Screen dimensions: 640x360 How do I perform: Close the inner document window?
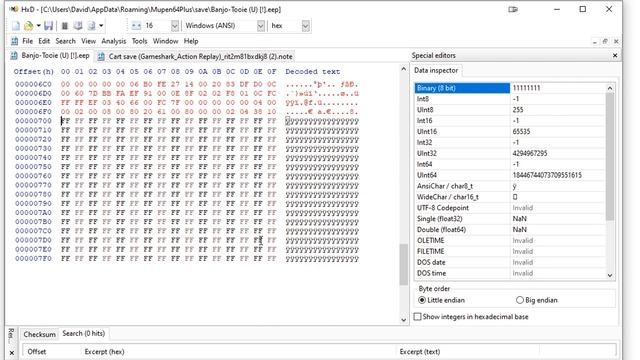click(x=616, y=41)
